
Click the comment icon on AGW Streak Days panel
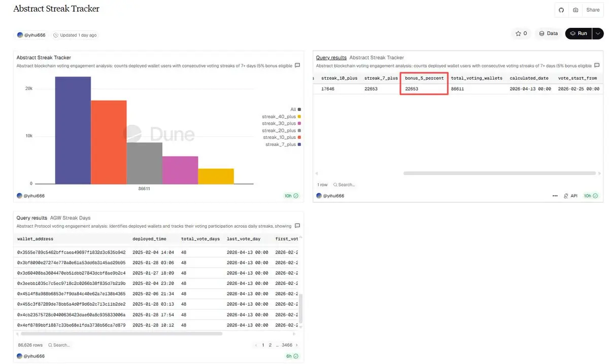(x=297, y=226)
